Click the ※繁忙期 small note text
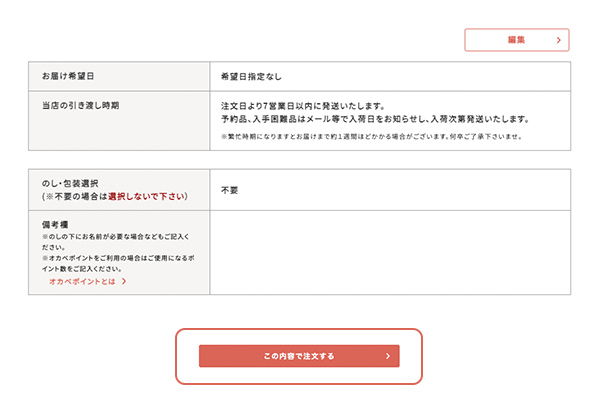 (x=371, y=136)
